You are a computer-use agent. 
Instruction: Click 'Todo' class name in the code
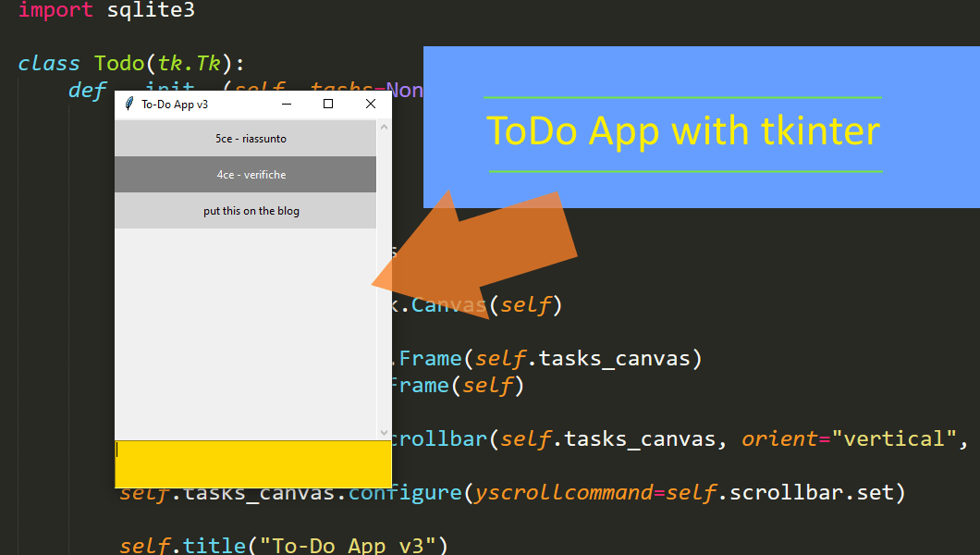tap(118, 63)
